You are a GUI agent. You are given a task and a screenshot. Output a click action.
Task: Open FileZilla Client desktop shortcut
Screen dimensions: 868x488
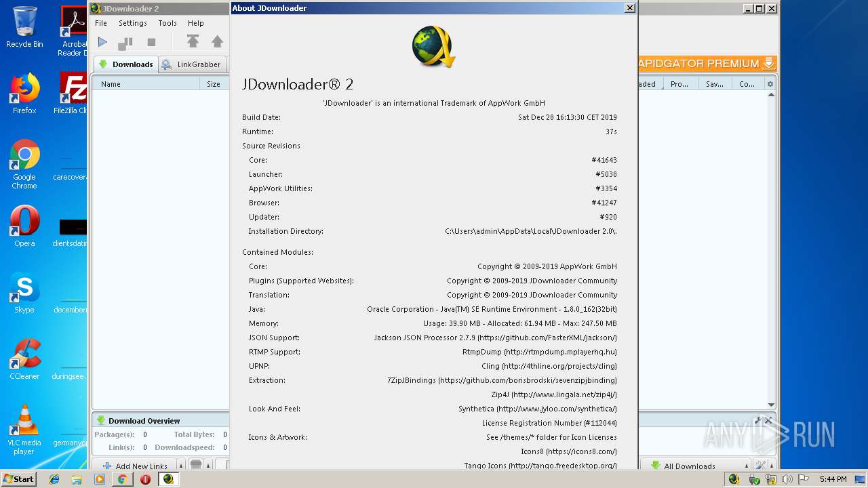[x=72, y=94]
